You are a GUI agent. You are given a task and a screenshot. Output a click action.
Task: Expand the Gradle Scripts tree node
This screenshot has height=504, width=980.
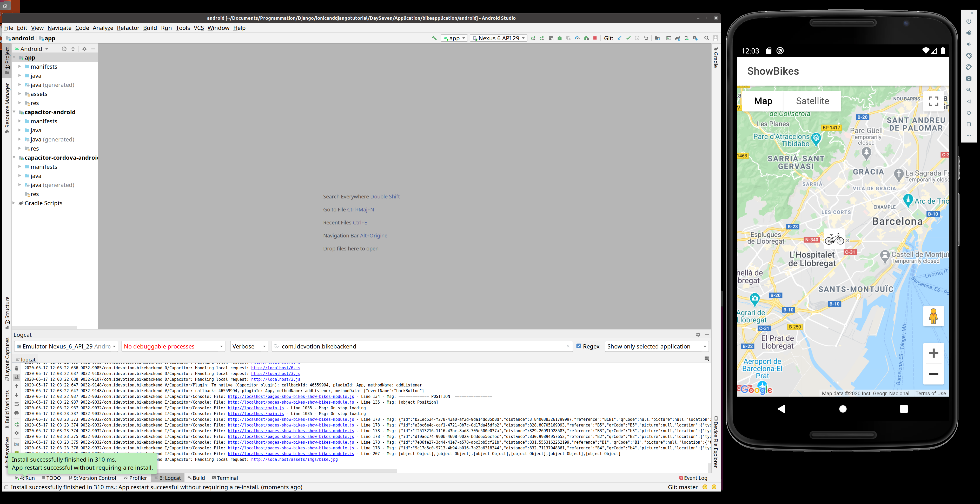tap(14, 203)
